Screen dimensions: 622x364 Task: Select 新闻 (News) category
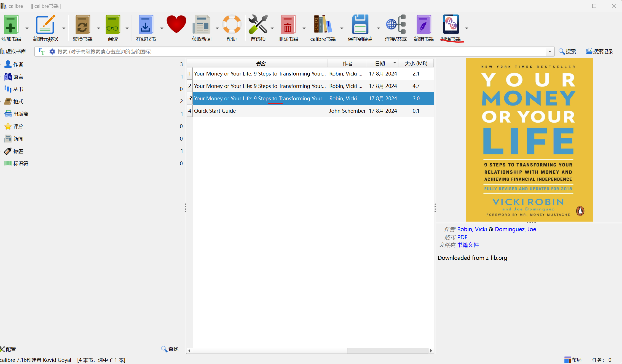tap(18, 139)
